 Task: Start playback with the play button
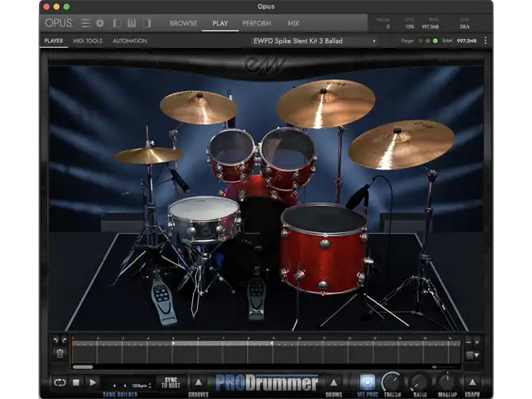click(x=93, y=382)
